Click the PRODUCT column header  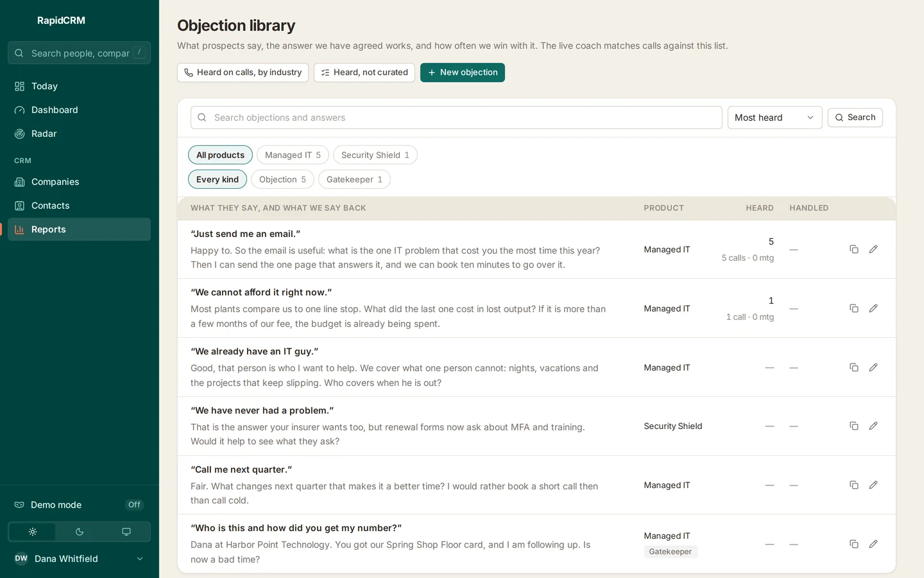pos(664,208)
